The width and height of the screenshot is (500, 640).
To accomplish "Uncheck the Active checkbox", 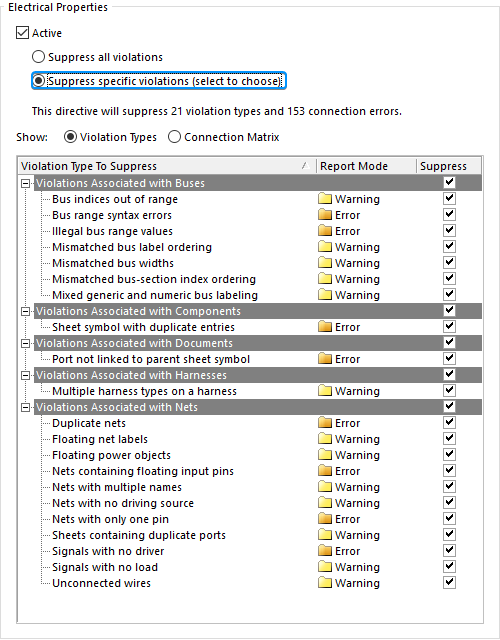I will (22, 33).
